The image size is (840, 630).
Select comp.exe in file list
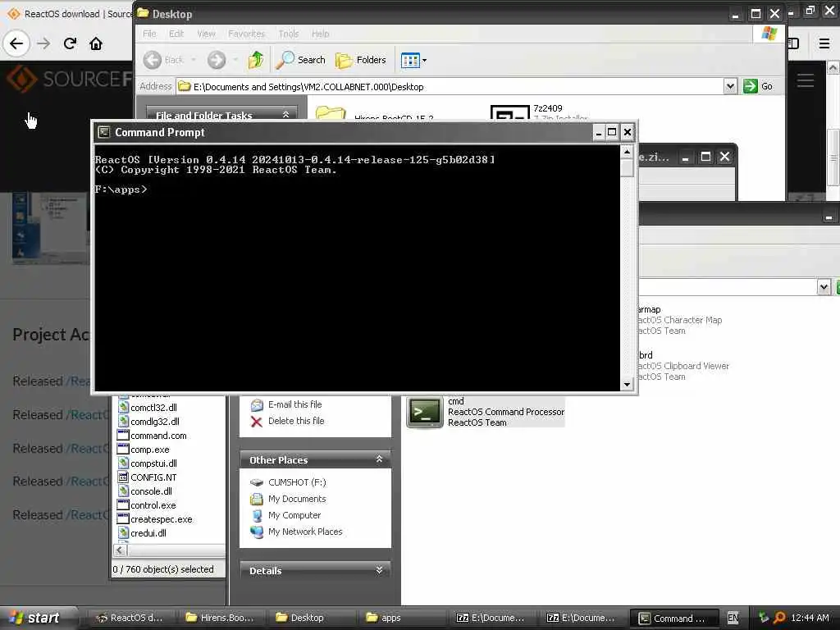144,450
